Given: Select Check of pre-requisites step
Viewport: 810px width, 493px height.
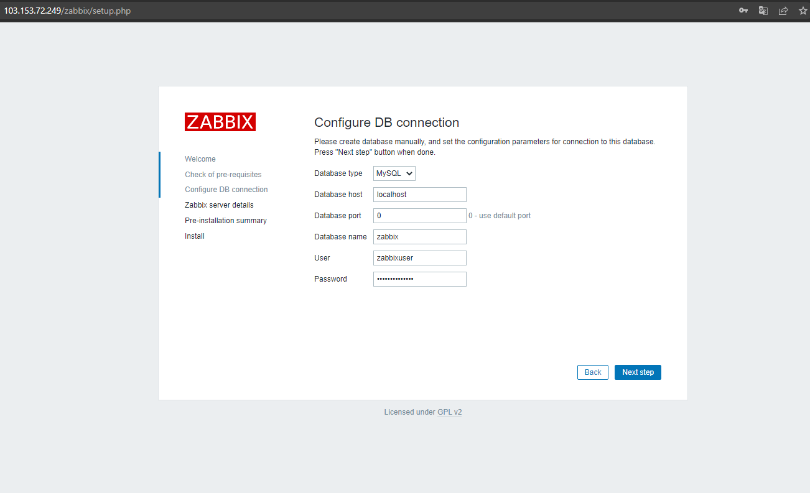Looking at the screenshot, I should [x=223, y=174].
